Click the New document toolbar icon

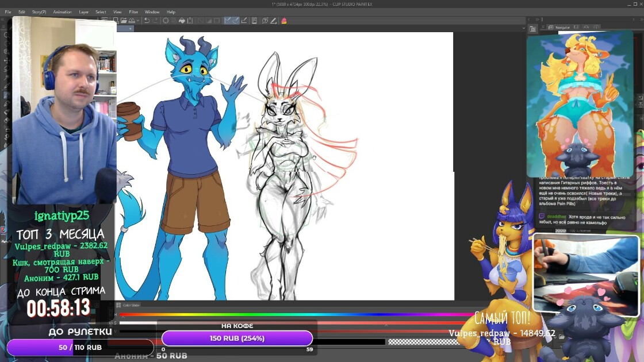pos(116,21)
